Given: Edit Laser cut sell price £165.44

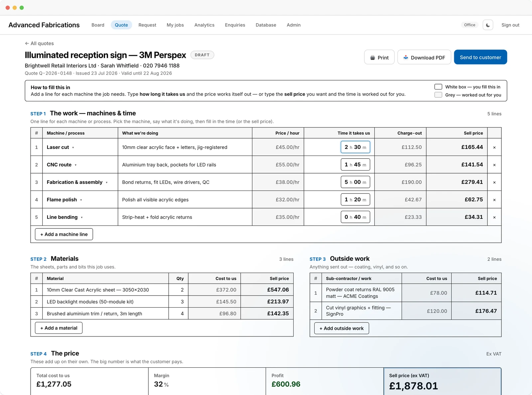Looking at the screenshot, I should click(457, 147).
